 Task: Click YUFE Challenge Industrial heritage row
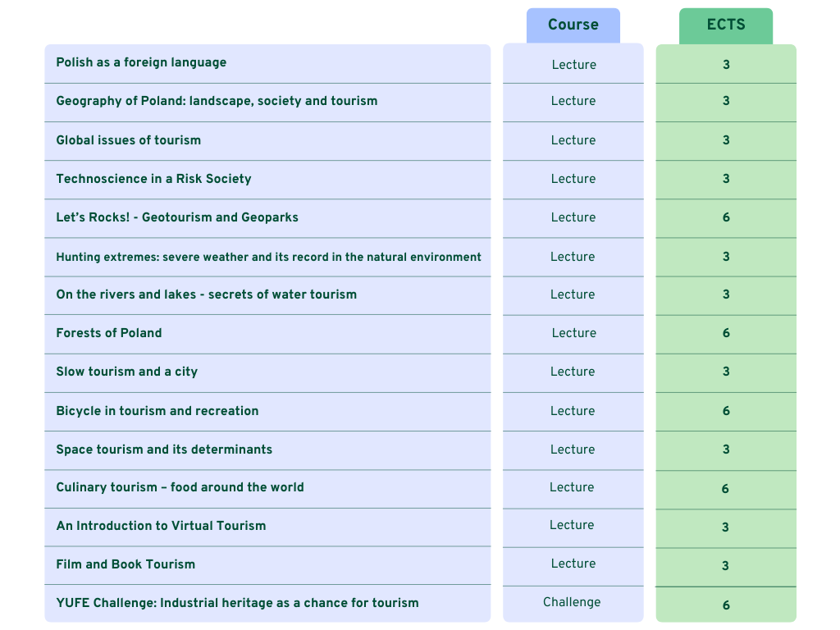(237, 603)
